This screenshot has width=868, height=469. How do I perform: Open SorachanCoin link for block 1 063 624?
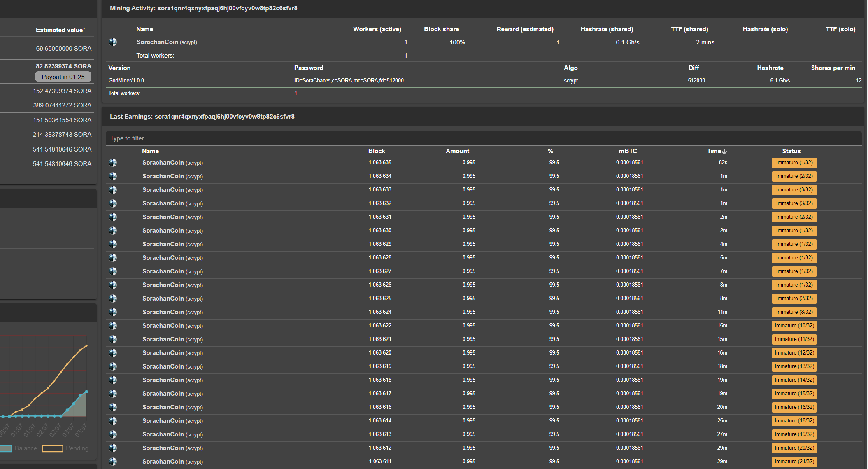pos(163,312)
